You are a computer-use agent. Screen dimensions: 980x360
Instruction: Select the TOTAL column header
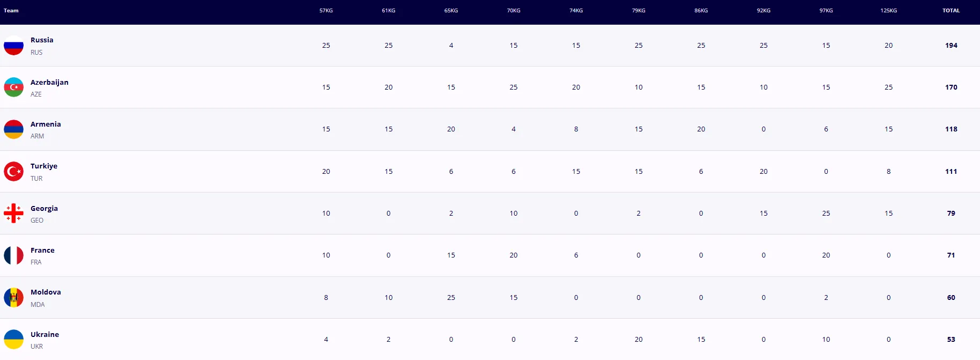951,11
